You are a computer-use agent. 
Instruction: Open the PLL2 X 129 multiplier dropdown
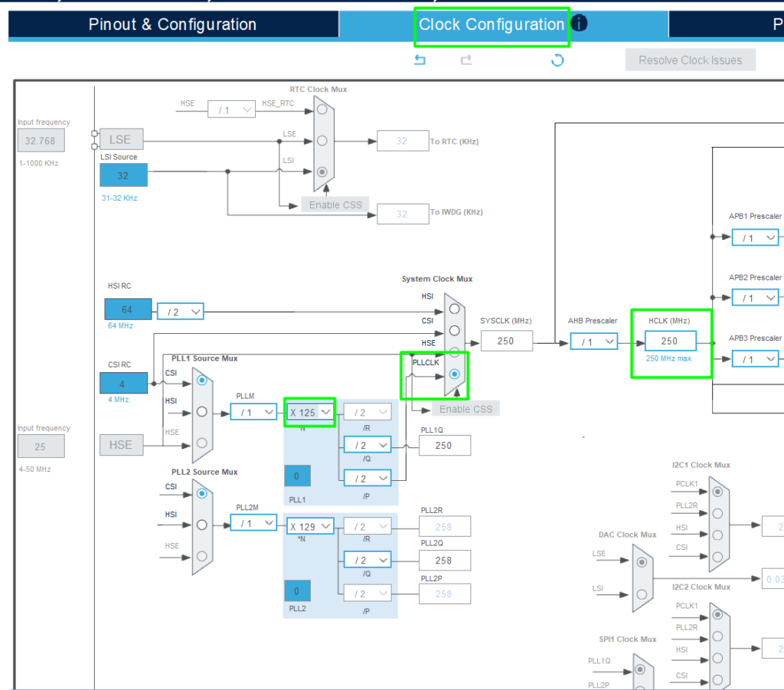(x=310, y=525)
